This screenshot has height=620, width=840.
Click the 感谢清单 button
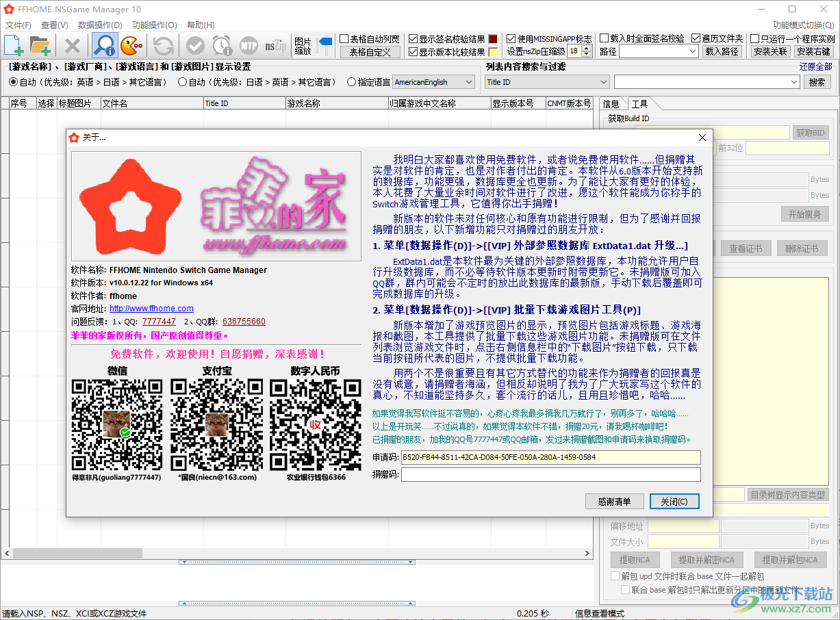[x=614, y=502]
